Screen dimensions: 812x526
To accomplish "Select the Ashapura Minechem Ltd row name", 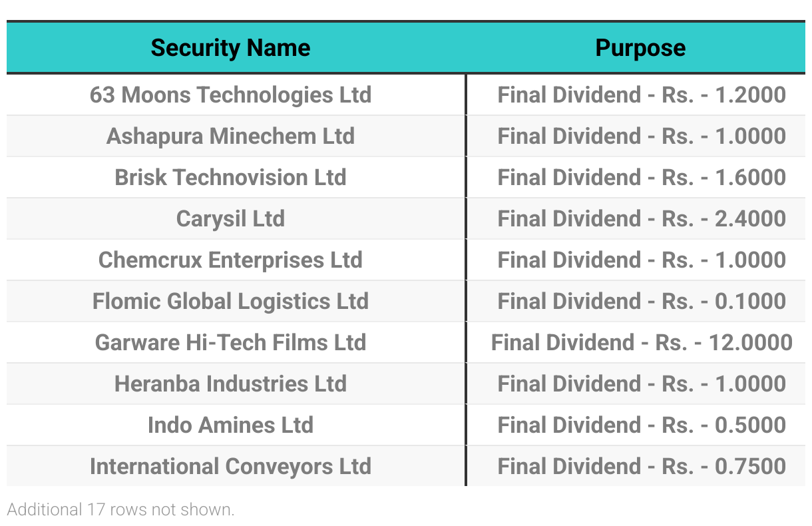I will click(x=230, y=136).
